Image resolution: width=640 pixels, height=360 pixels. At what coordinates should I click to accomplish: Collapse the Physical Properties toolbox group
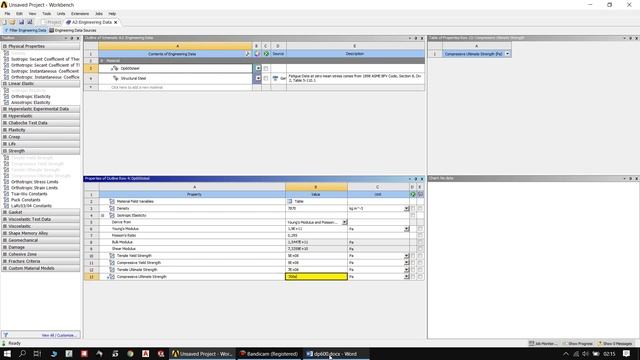pos(5,46)
